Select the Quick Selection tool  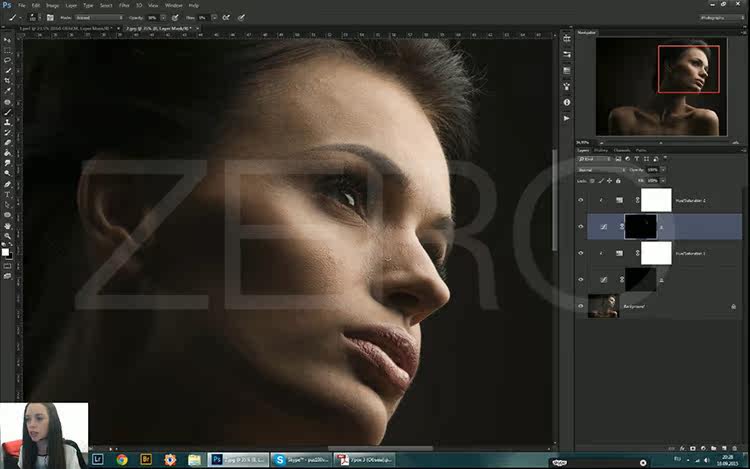(7, 71)
